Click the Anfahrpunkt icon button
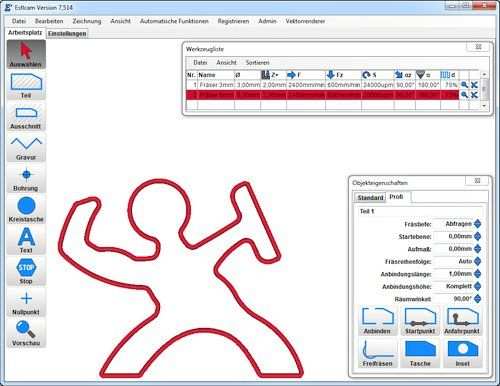Screen dimensions: 500x386 pyautogui.click(x=462, y=321)
